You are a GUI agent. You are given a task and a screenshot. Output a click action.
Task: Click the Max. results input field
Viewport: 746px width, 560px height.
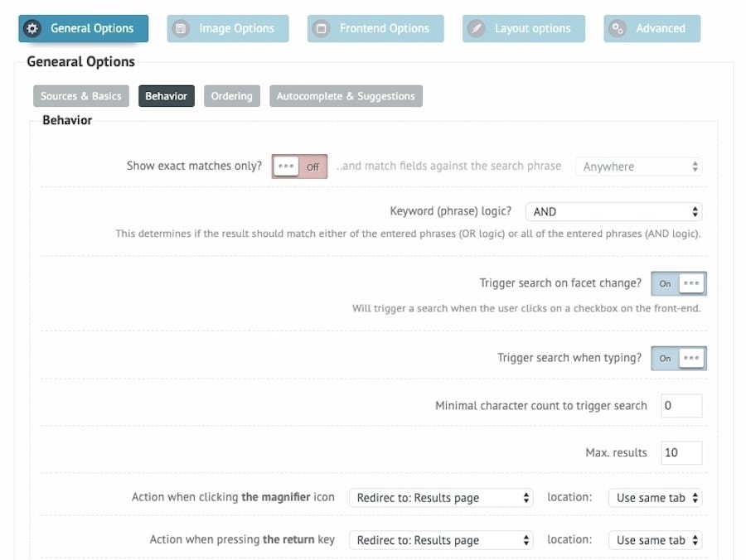click(x=681, y=452)
